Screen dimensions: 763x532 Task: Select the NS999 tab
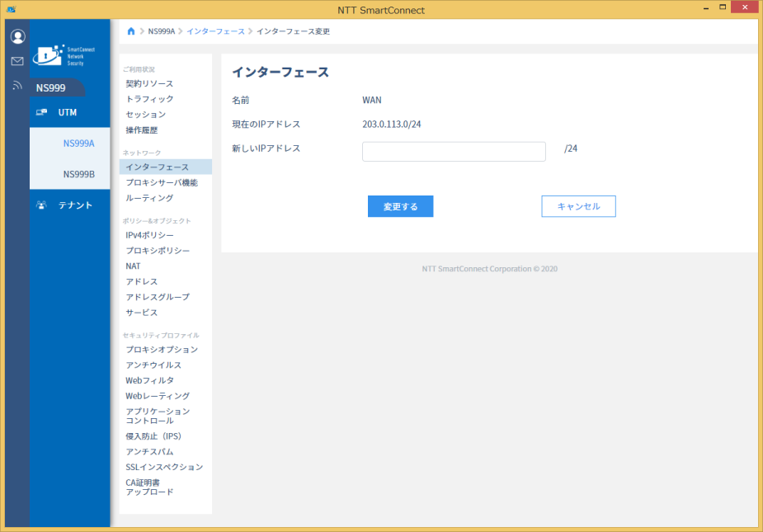(x=57, y=87)
